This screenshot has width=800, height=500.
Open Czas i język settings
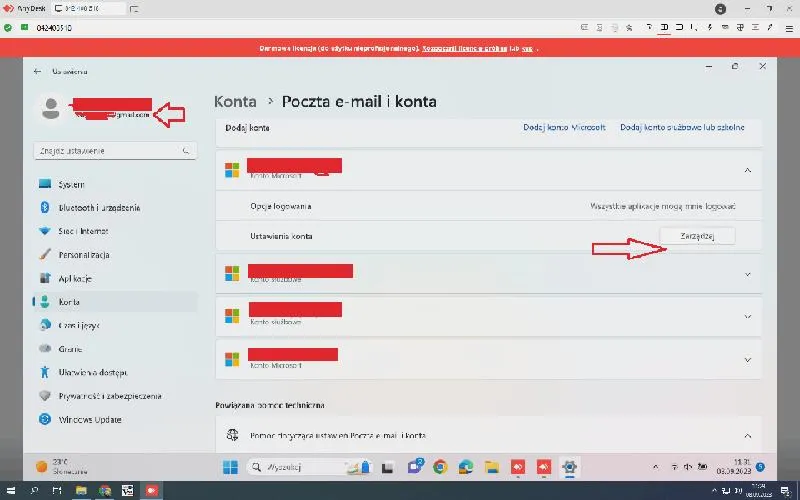[115, 325]
